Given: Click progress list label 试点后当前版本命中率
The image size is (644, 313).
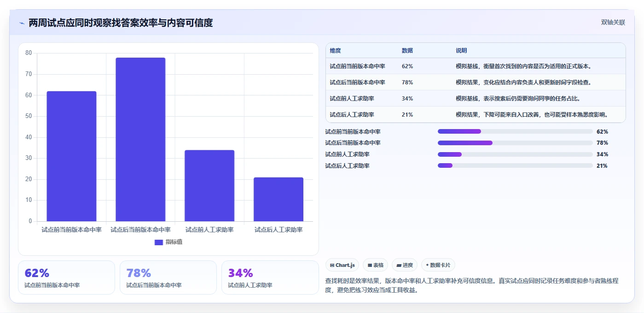Looking at the screenshot, I should click(x=353, y=143).
